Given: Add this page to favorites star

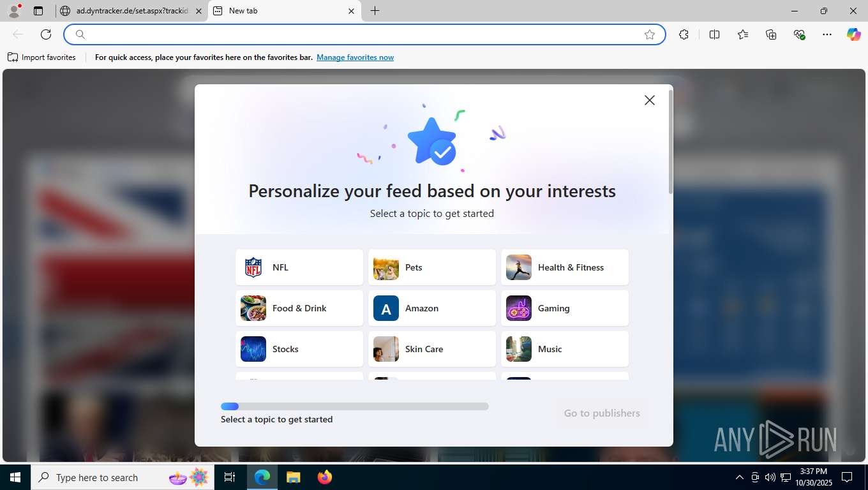Looking at the screenshot, I should [650, 34].
